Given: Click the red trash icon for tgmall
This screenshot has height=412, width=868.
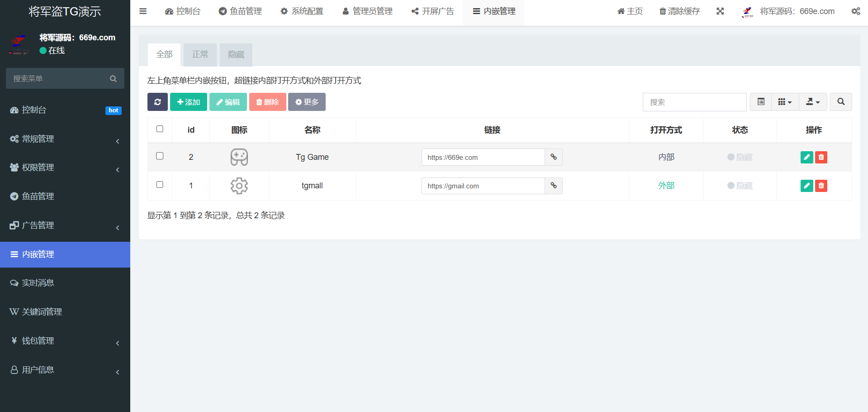Looking at the screenshot, I should (821, 186).
